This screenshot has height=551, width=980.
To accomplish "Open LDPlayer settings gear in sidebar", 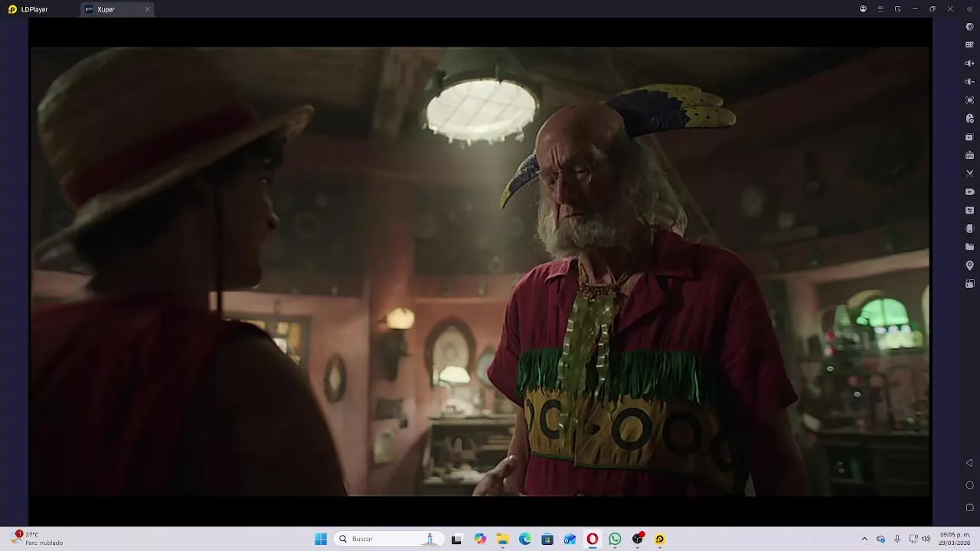I will point(969,27).
